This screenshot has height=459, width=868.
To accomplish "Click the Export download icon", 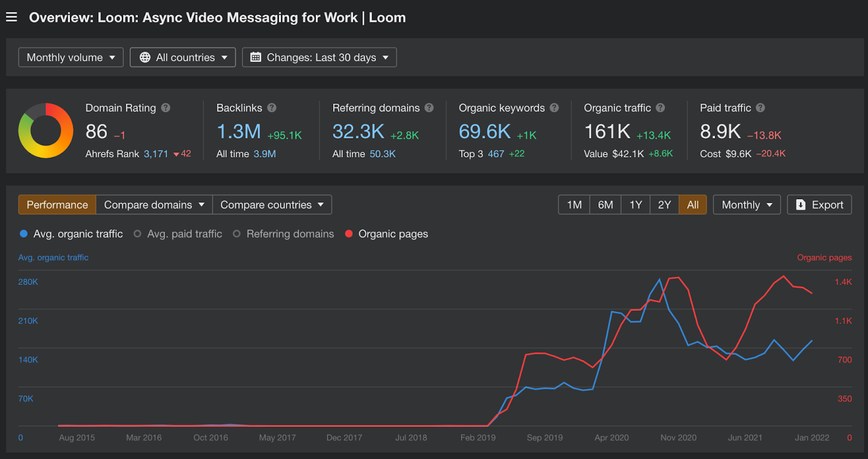I will click(801, 205).
